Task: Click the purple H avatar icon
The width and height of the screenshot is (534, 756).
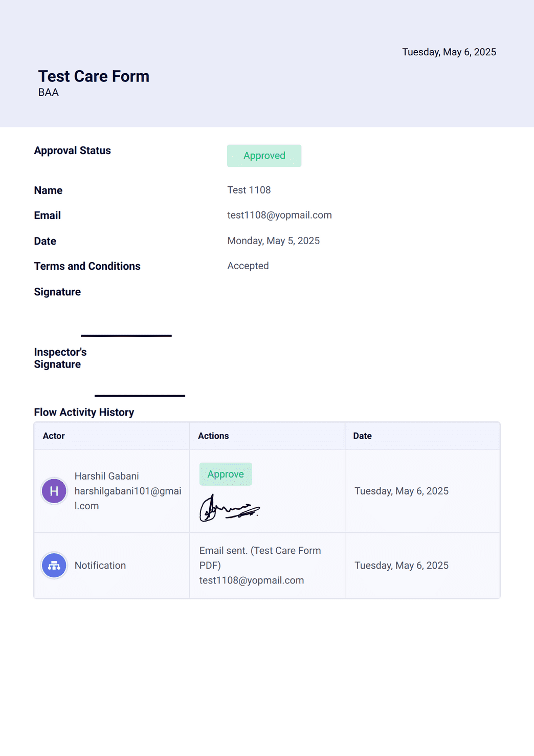Action: coord(54,491)
